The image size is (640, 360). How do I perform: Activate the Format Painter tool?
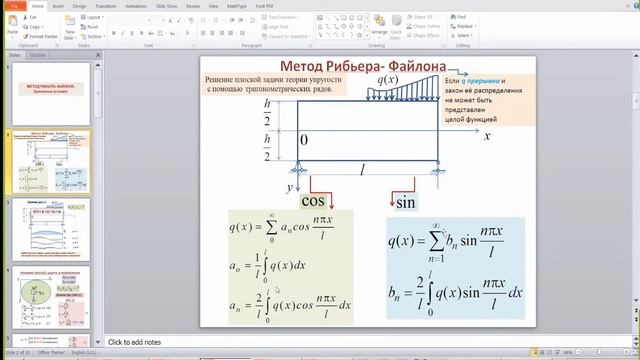pyautogui.click(x=40, y=36)
